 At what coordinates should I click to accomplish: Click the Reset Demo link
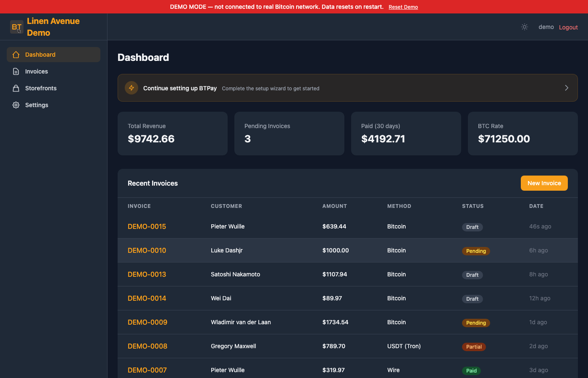point(403,7)
